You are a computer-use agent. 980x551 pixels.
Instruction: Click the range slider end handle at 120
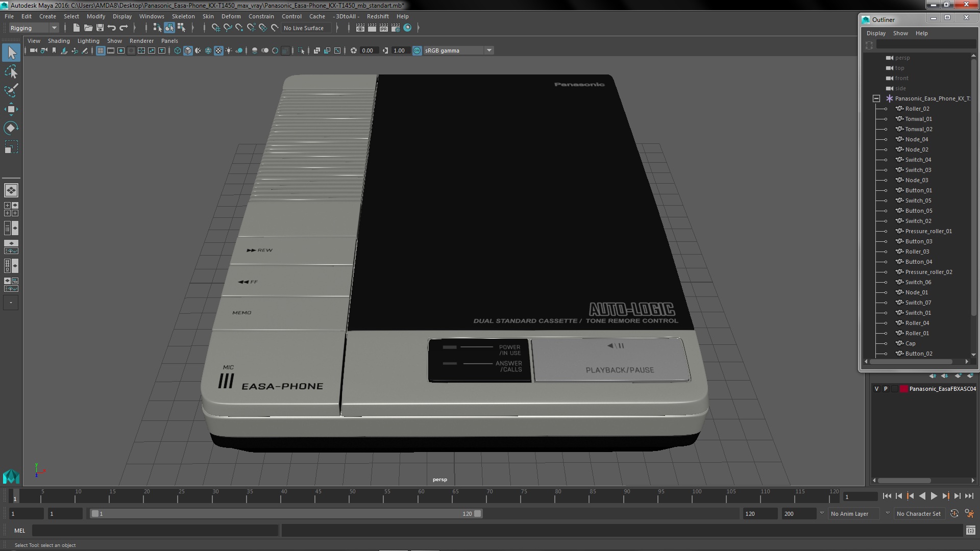477,514
